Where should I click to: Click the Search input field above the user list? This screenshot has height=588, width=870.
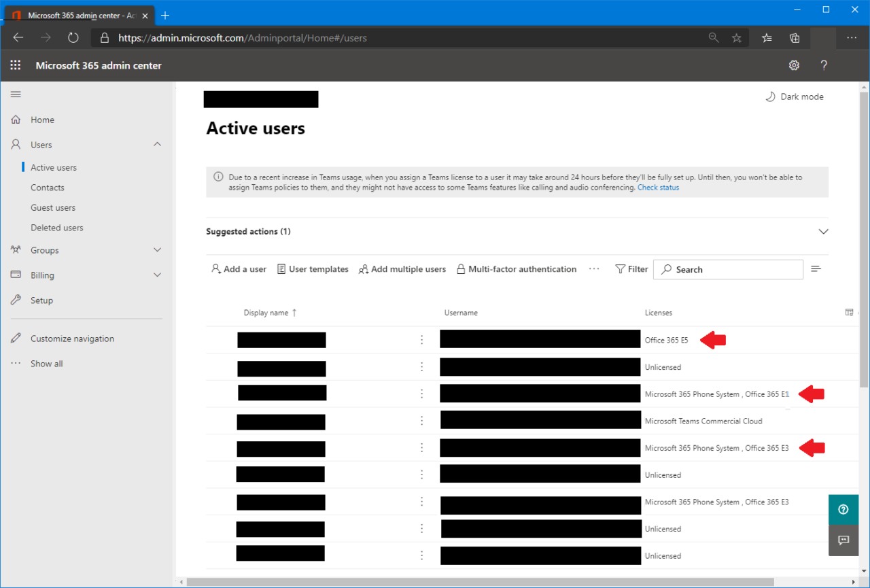pyautogui.click(x=727, y=269)
